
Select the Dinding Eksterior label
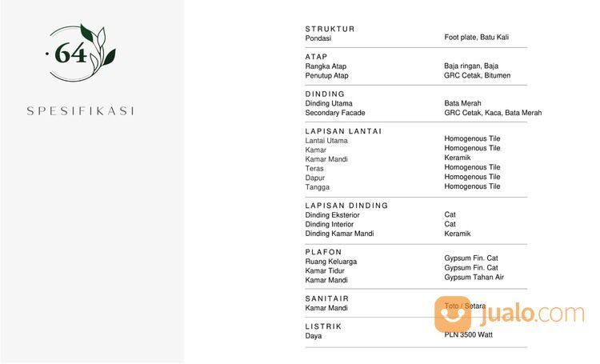tap(332, 215)
